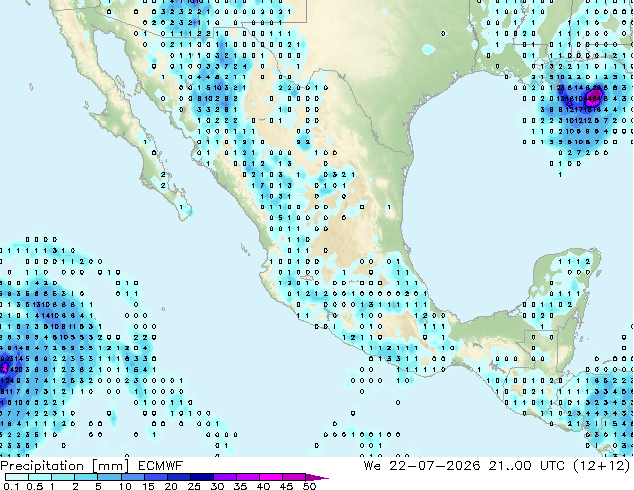Click the 45–50 mm legend color box
Viewport: 634px width, 490px height.
click(294, 477)
